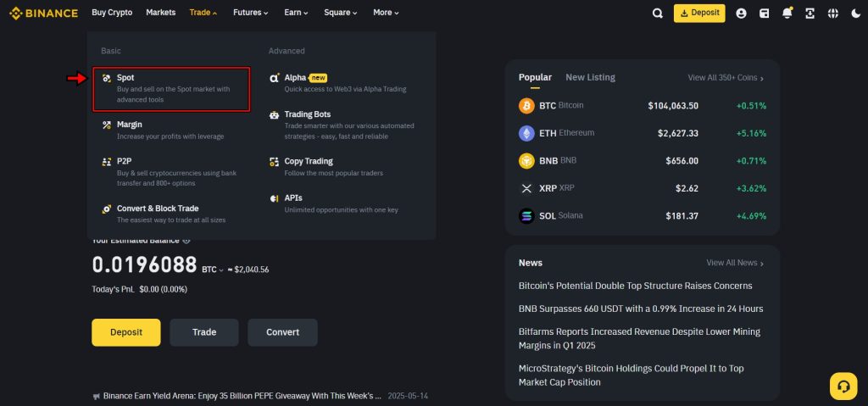Select P2P from Trade menu
This screenshot has height=406, width=868.
point(171,172)
